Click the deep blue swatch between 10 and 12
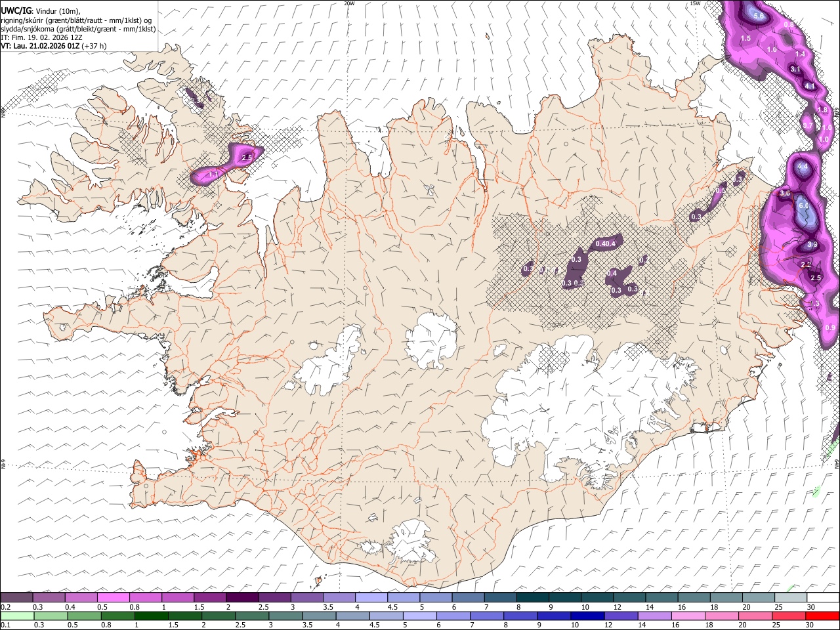 tap(587, 616)
